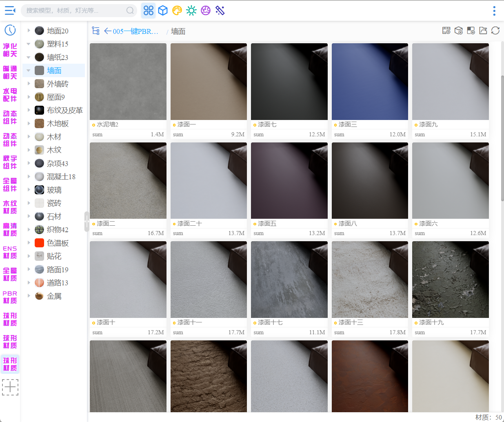Click the 3D cube model icon

point(163,11)
